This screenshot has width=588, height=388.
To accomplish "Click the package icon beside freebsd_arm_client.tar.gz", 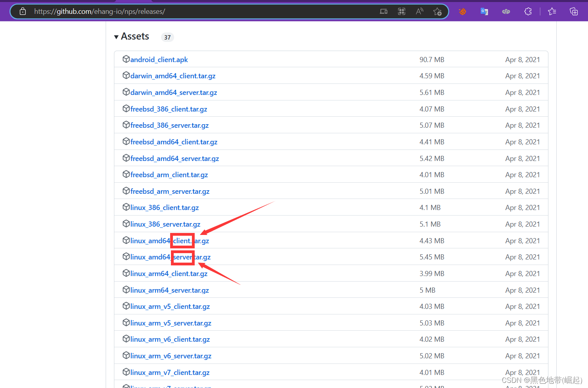I will (x=126, y=174).
